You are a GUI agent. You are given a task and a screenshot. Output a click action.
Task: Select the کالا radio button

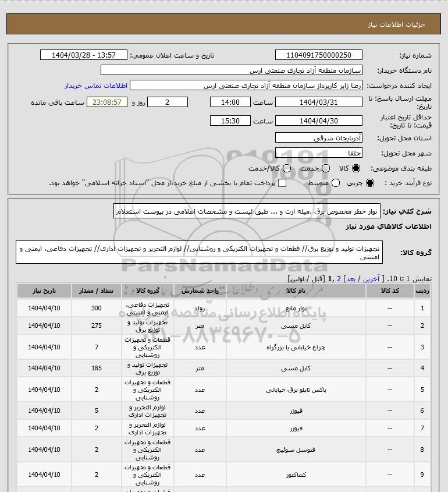356,168
